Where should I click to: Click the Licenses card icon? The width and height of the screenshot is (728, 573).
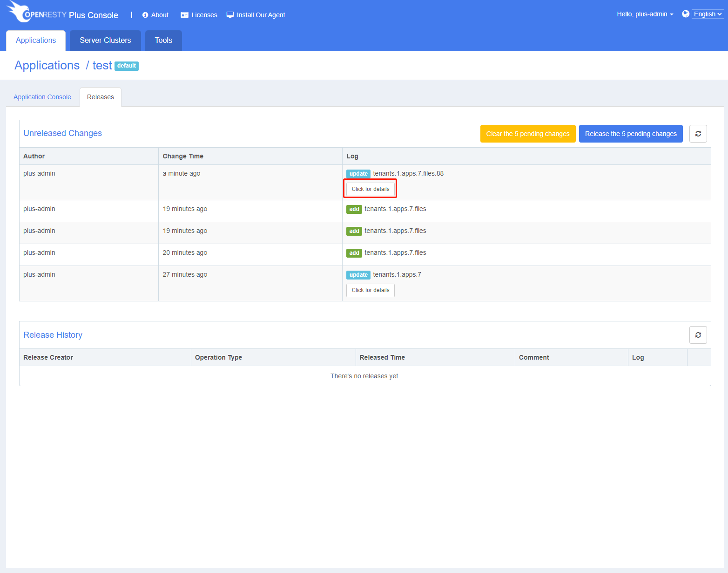(x=184, y=15)
